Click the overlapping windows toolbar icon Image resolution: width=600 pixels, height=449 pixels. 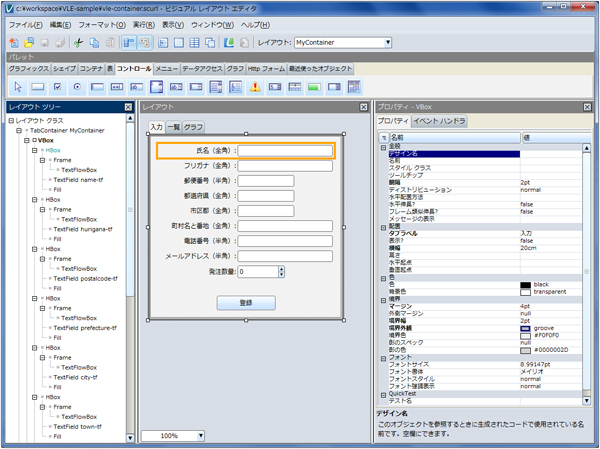tap(210, 42)
